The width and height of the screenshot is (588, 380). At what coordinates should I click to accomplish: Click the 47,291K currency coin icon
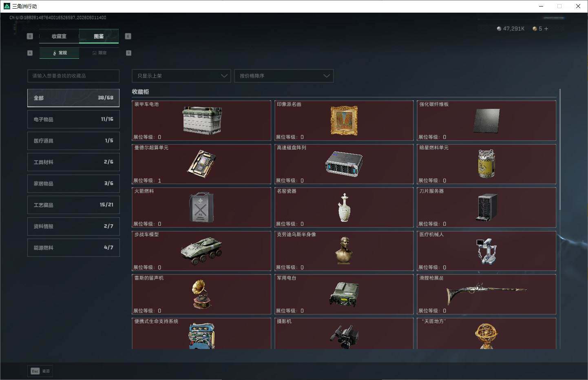[x=499, y=29]
